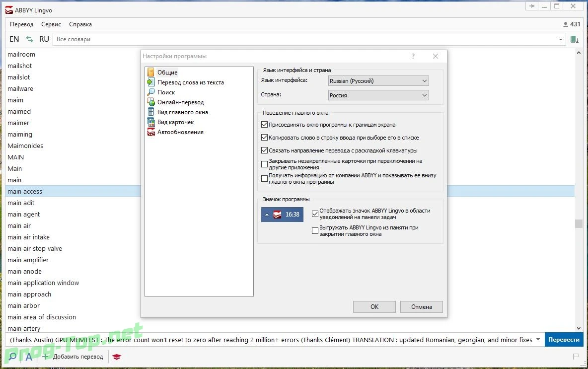Screen dimensions: 588x369
Task: Select 'main arbor' entry
Action: (x=24, y=305)
